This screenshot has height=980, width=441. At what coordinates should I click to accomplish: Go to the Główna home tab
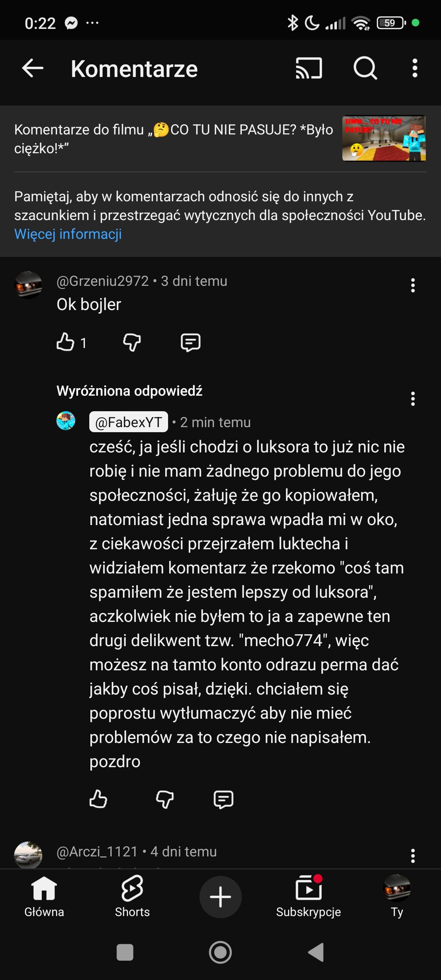point(44,896)
